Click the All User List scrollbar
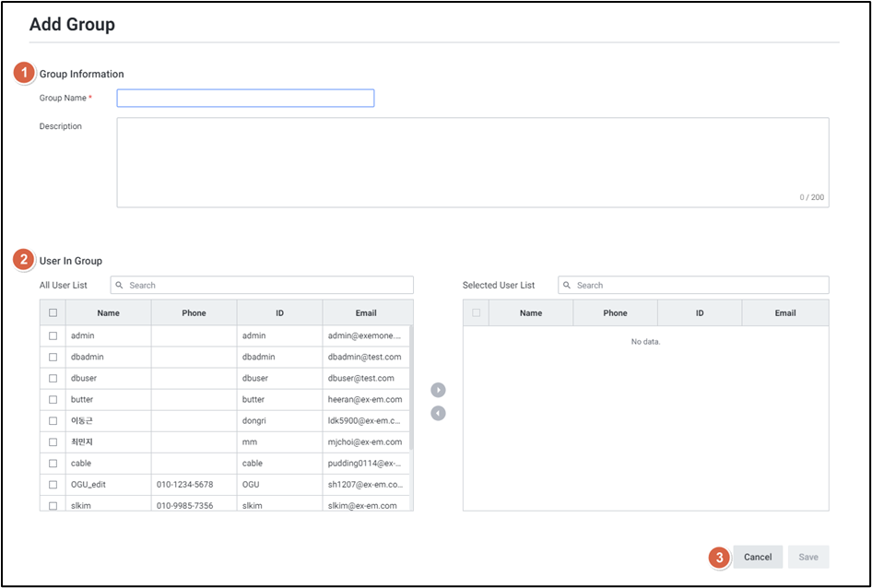 [411, 387]
